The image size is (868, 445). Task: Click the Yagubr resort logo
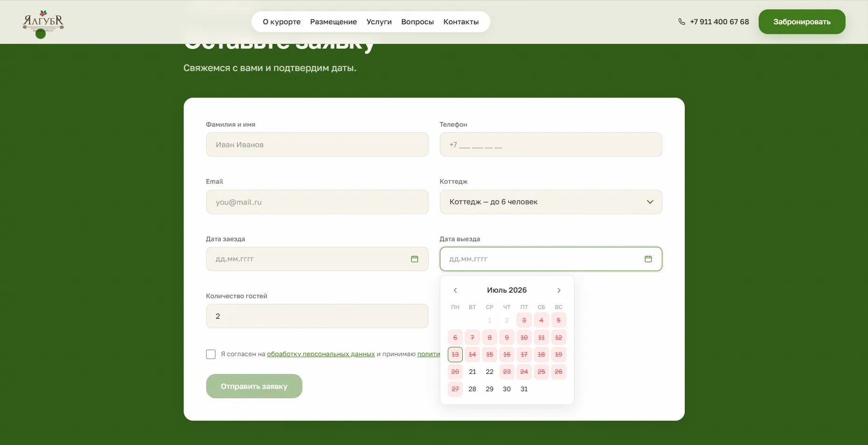tap(43, 22)
